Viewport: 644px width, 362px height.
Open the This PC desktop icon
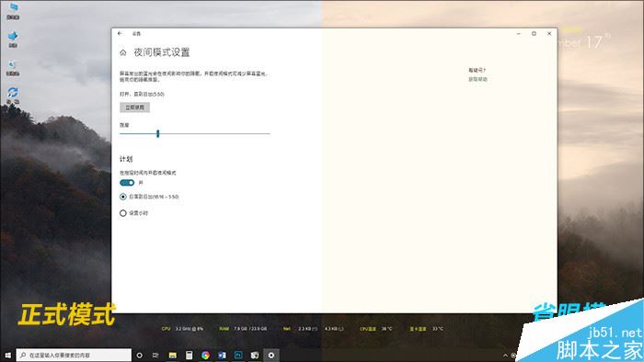(13, 11)
